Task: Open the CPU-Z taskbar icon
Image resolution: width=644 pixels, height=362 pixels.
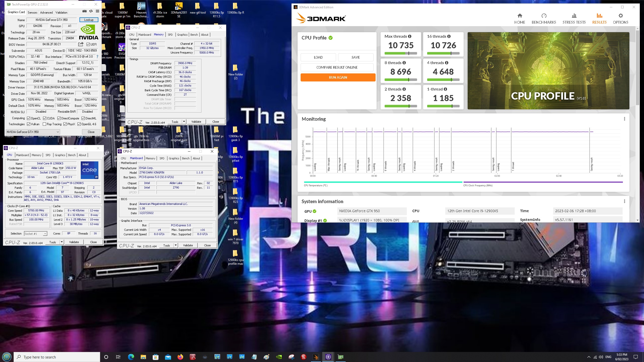Action: [328, 357]
